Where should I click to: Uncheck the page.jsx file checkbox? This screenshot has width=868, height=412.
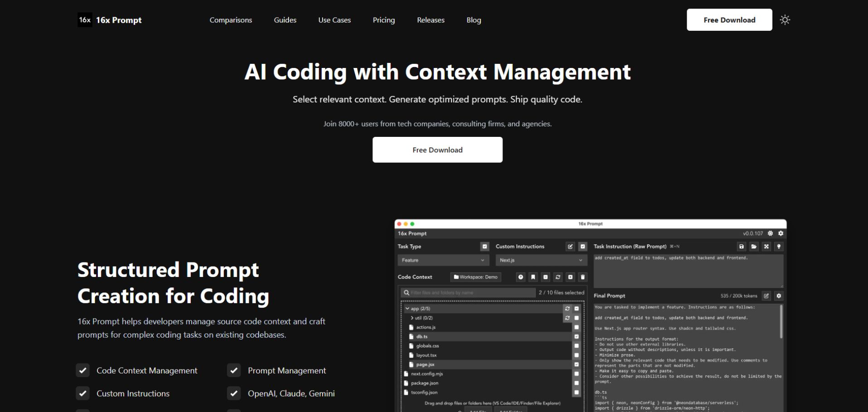click(x=577, y=364)
